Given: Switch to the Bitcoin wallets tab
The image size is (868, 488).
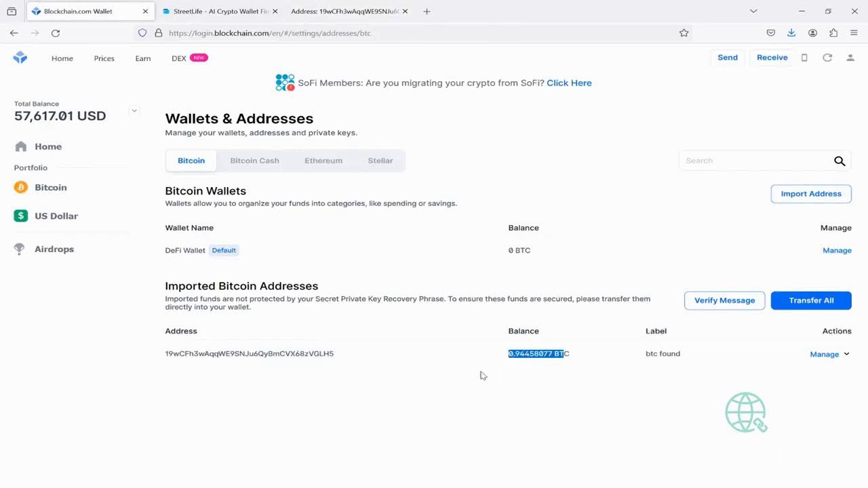Looking at the screenshot, I should [x=191, y=161].
